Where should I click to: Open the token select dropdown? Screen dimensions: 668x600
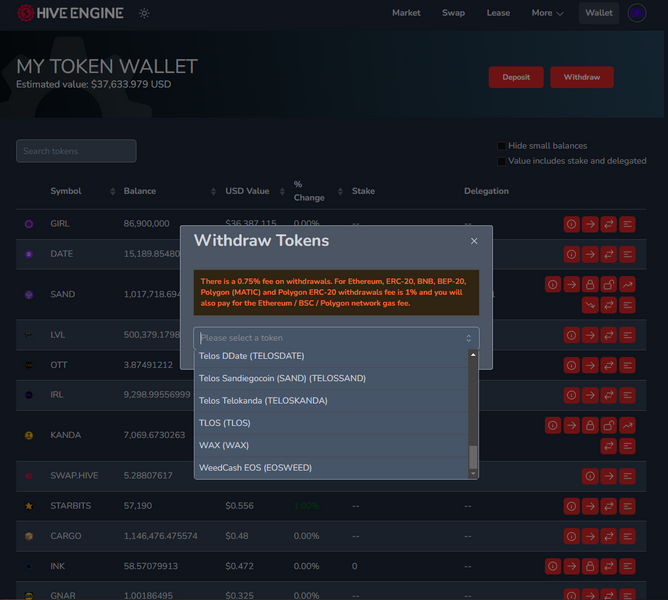(336, 338)
